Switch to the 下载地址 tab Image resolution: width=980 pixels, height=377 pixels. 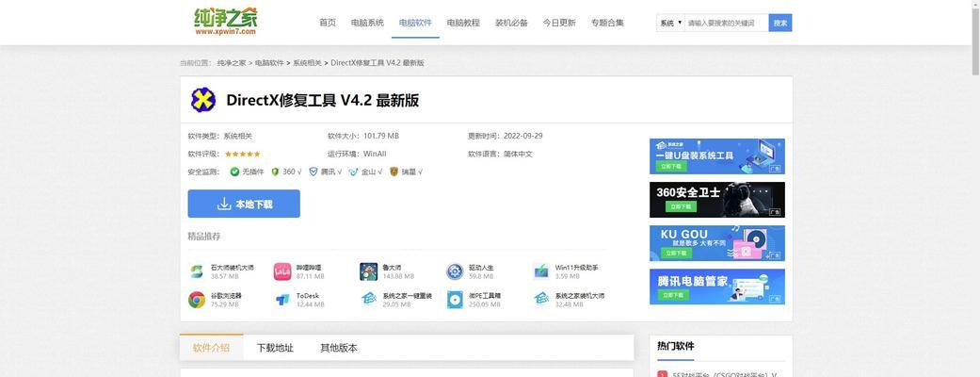point(275,348)
